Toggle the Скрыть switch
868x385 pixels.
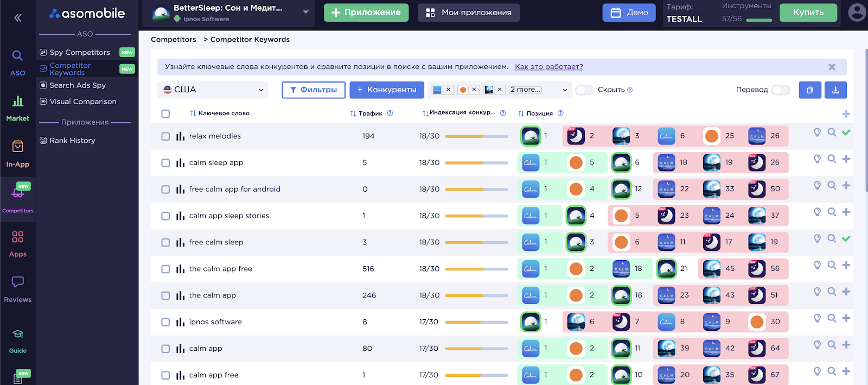pos(584,90)
